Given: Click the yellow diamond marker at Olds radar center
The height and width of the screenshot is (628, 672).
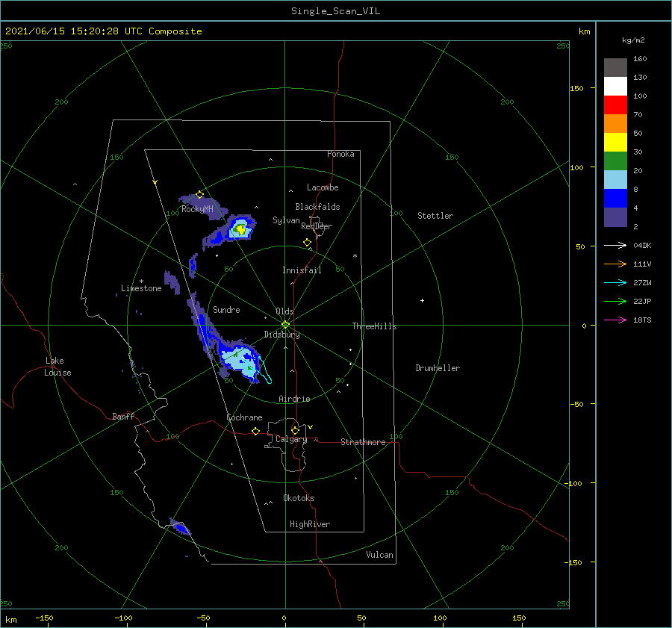Looking at the screenshot, I should (x=285, y=325).
